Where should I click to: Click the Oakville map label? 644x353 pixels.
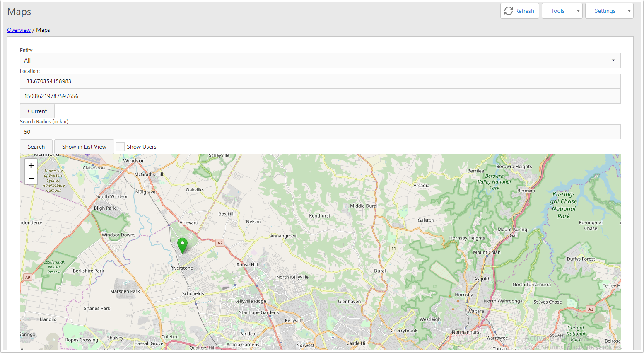[x=194, y=189]
